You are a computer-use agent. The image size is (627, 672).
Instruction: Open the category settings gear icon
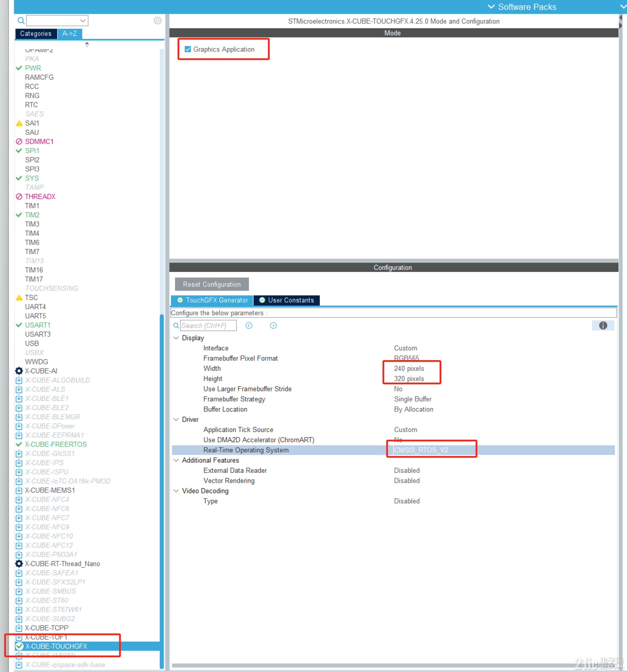157,21
